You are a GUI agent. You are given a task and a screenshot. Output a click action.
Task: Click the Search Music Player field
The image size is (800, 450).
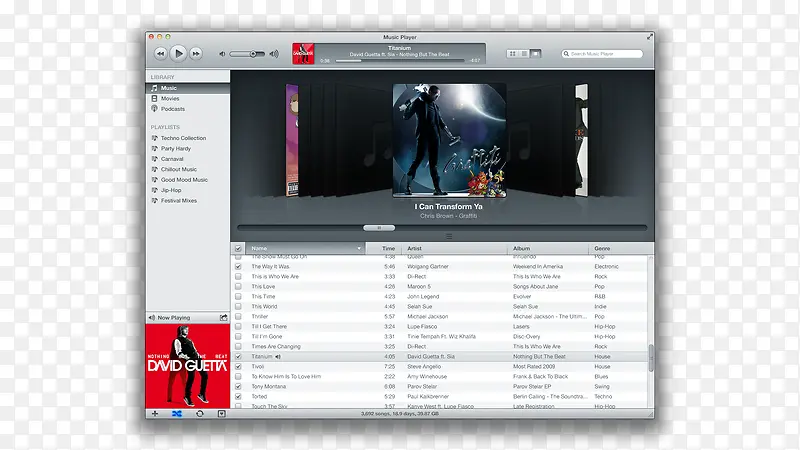602,54
